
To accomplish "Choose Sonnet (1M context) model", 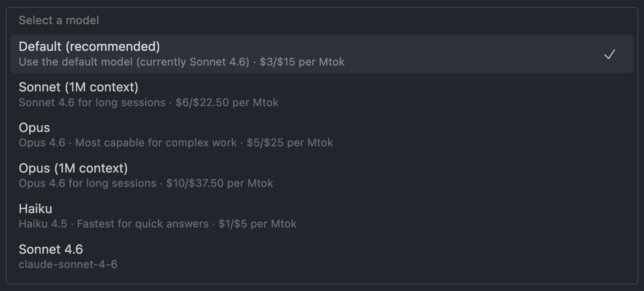I will (x=78, y=87).
